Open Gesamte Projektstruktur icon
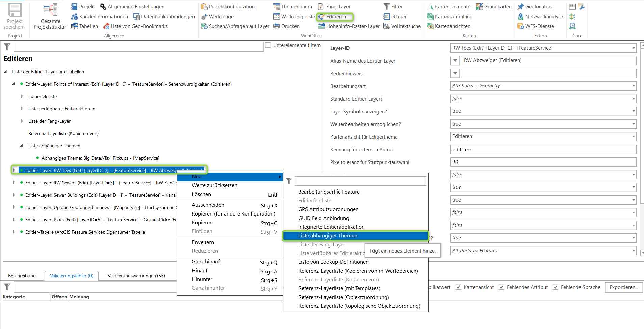This screenshot has height=329, width=644. 50,10
